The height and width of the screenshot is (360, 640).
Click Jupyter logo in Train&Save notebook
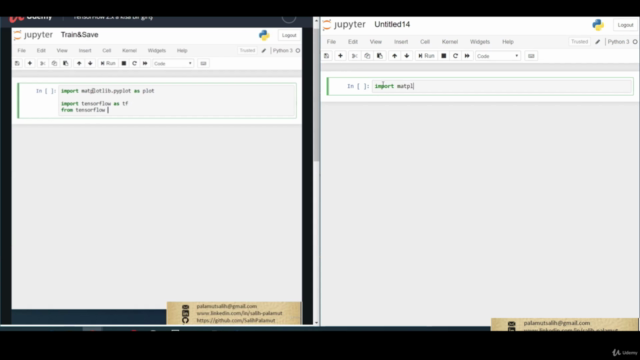33,35
